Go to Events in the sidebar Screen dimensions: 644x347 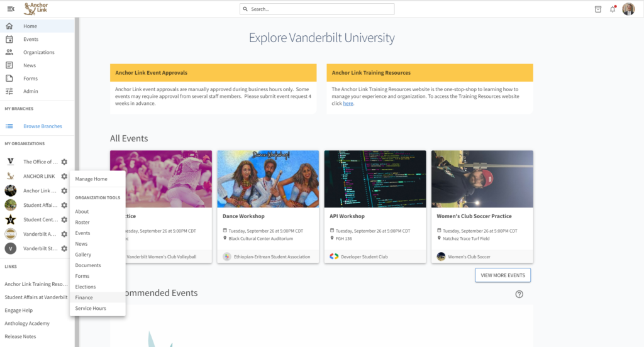tap(31, 39)
